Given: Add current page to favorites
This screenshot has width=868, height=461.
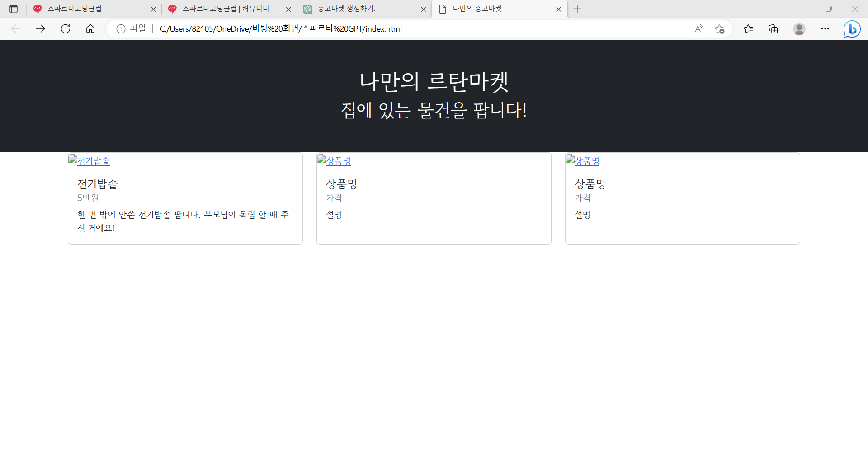Looking at the screenshot, I should pyautogui.click(x=720, y=28).
